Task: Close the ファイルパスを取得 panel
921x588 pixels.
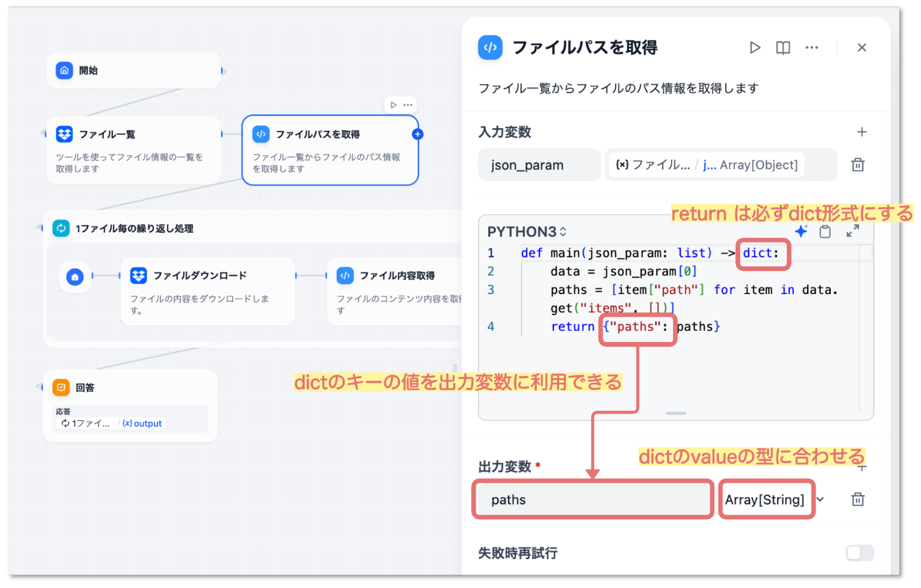Action: 862,47
